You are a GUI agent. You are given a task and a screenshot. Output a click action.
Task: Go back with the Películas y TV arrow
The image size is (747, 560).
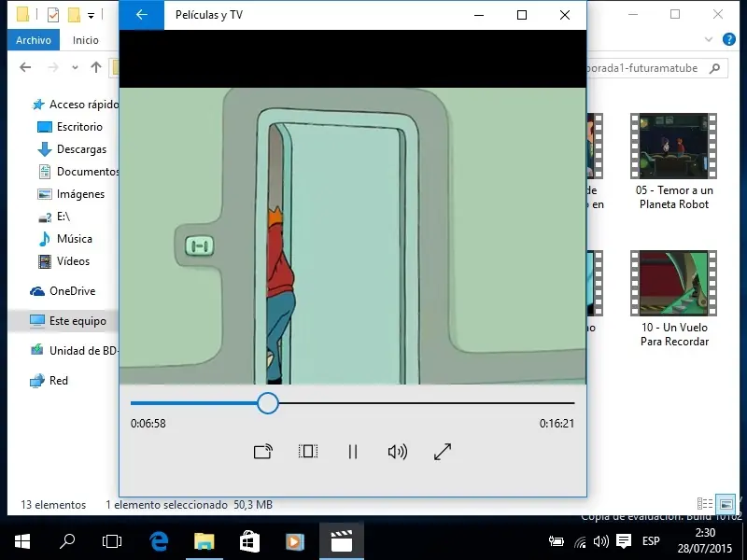coord(142,15)
